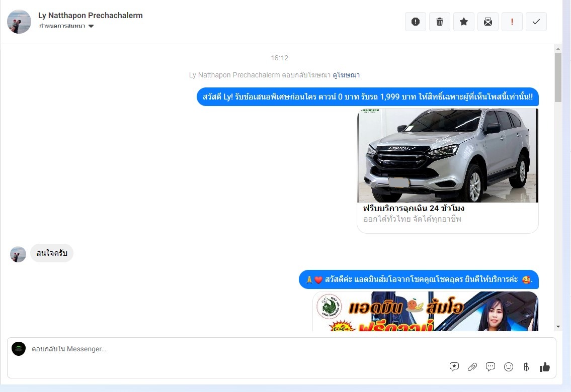Open emoji picker smiley icon
The height and width of the screenshot is (392, 571).
pos(509,367)
